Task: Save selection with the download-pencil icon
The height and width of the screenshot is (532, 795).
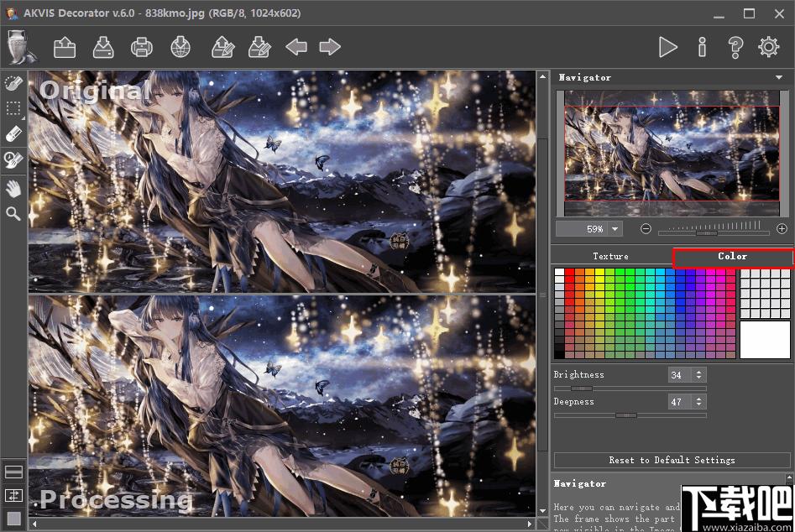Action: click(x=259, y=47)
